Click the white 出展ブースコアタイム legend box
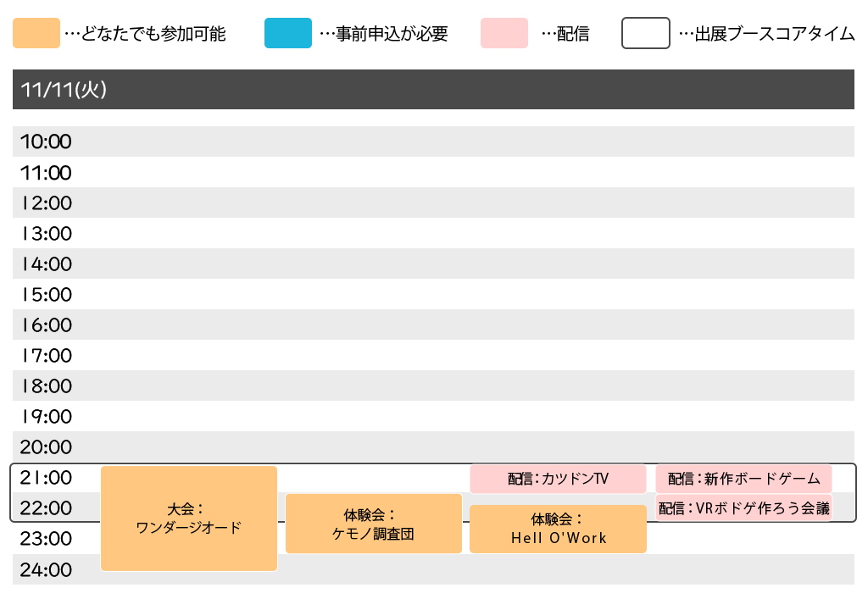The width and height of the screenshot is (868, 610). 646,34
